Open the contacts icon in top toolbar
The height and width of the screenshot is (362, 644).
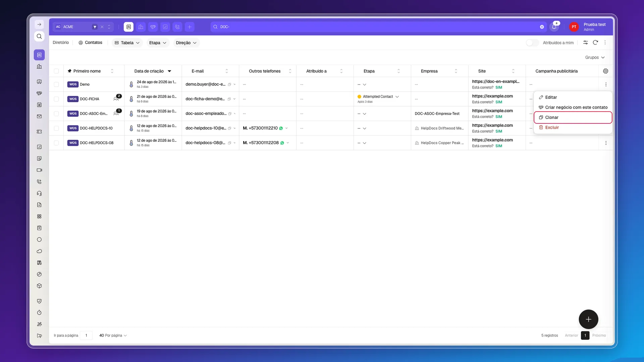coord(128,27)
